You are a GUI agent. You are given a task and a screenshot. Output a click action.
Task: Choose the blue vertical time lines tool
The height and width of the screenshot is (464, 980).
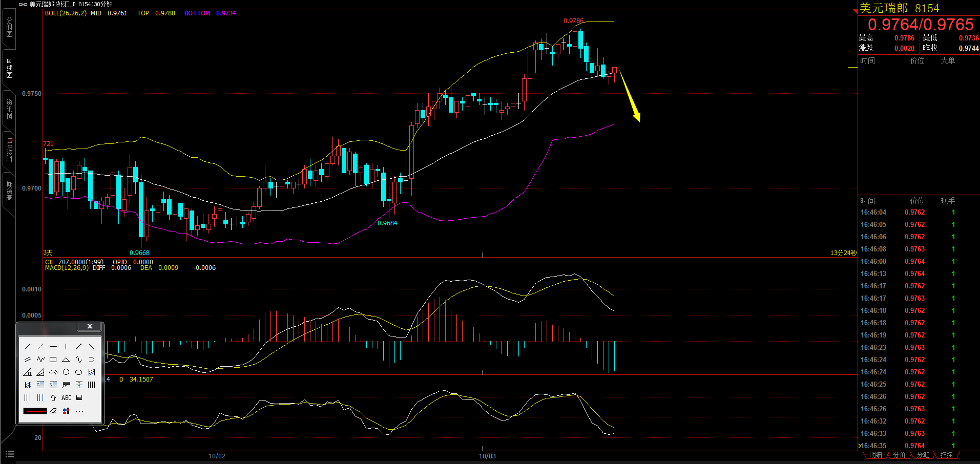40,398
